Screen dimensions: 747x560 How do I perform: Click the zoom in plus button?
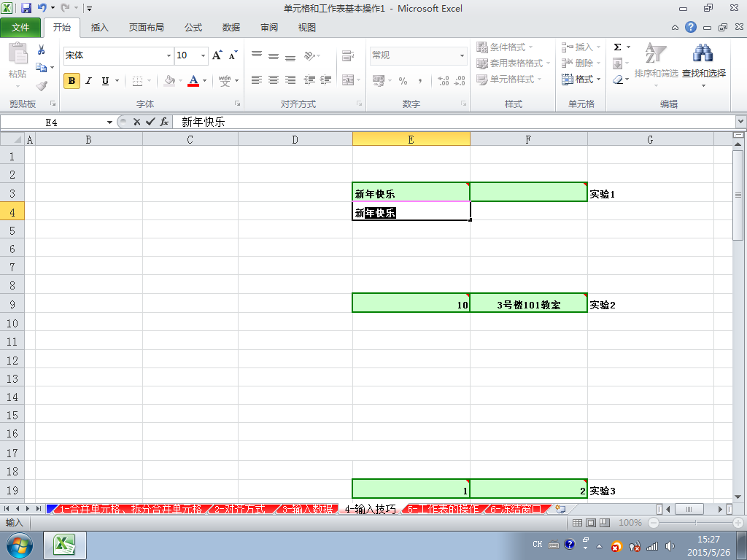pyautogui.click(x=738, y=523)
